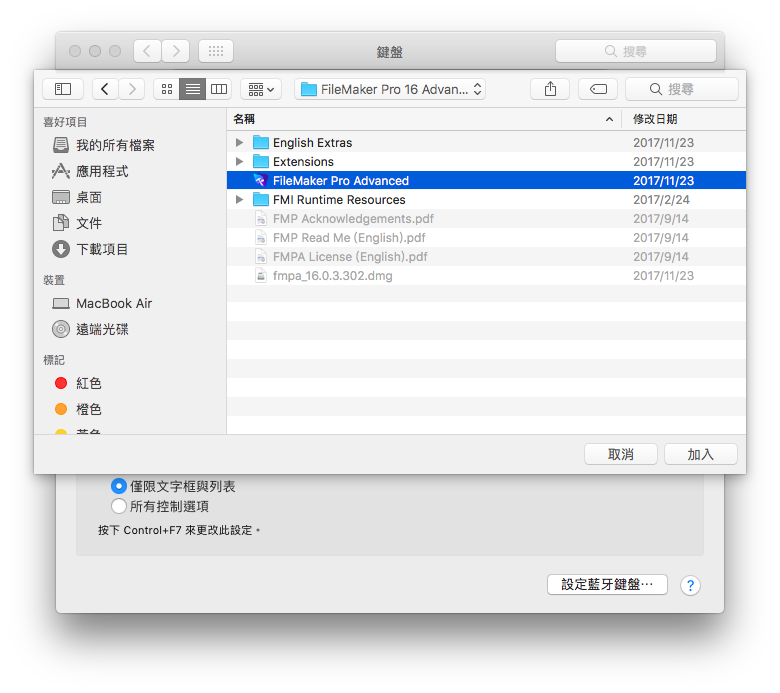Image resolution: width=780 pixels, height=693 pixels.
Task: Click back arrow in 鍵盤 window
Action: [x=147, y=51]
